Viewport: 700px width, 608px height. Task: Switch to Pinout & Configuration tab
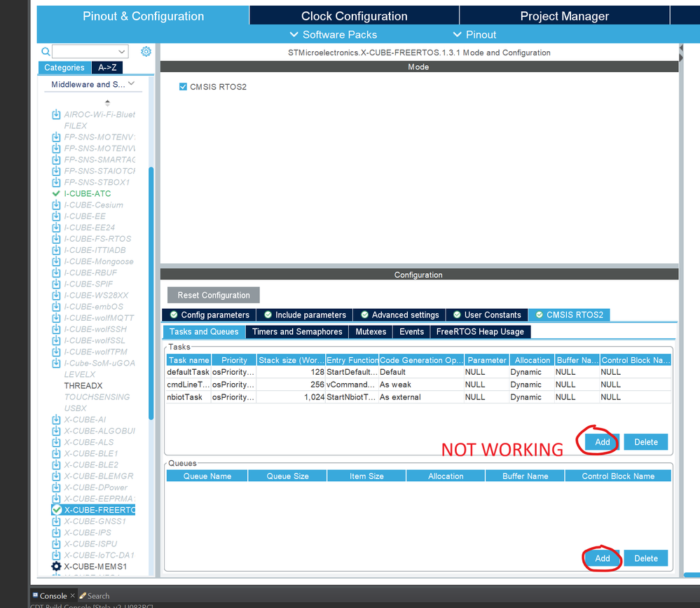pos(144,16)
